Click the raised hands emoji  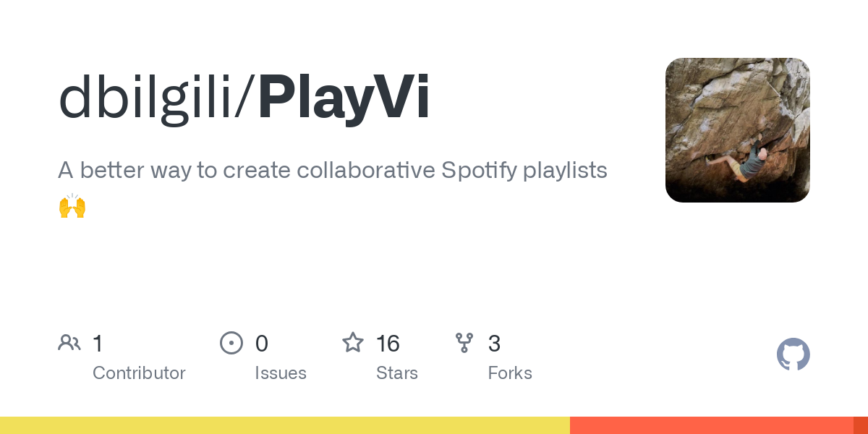pyautogui.click(x=72, y=207)
